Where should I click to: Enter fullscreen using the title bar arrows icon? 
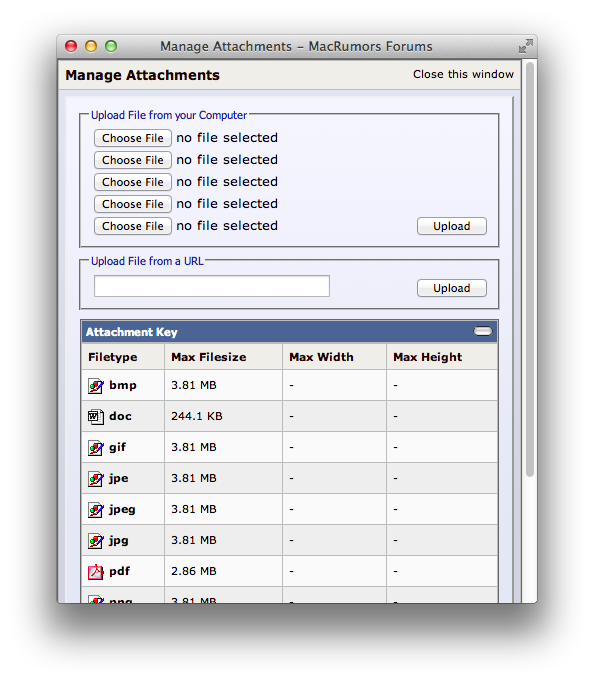coord(525,46)
